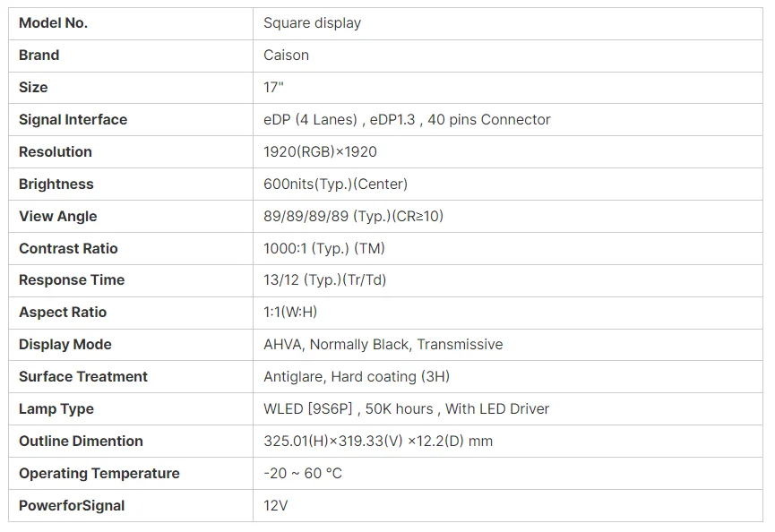Image resolution: width=775 pixels, height=532 pixels.
Task: Select the "AHVA, Normally Black, Transmissive" text
Action: (383, 345)
